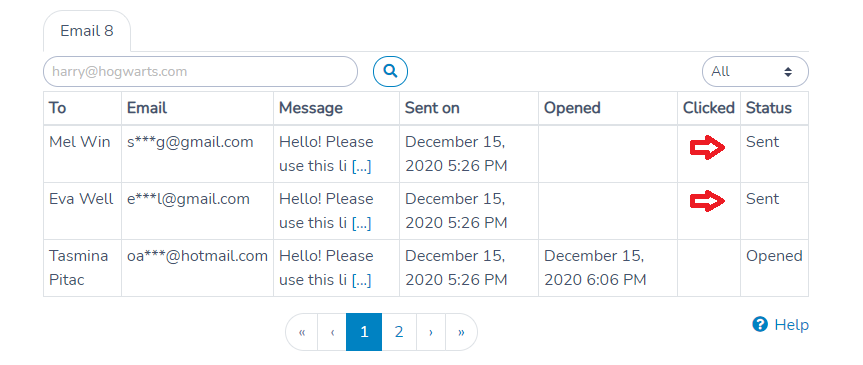
Task: Go to next page with › arrow
Action: (431, 332)
